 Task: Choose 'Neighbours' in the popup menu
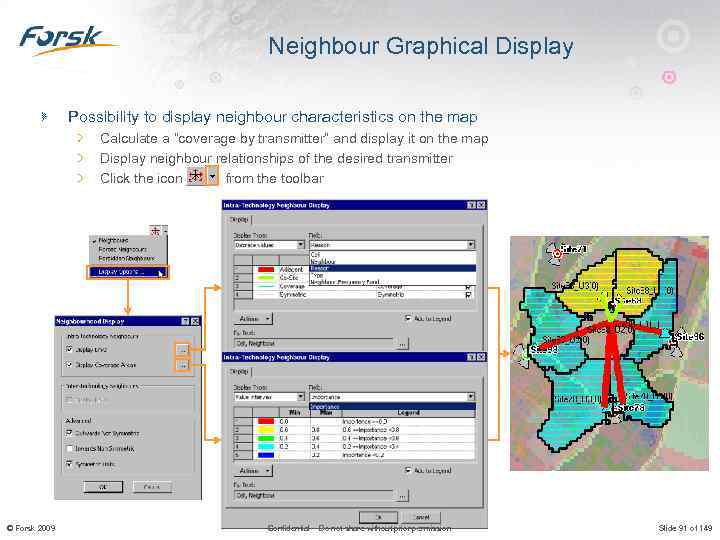click(x=113, y=240)
